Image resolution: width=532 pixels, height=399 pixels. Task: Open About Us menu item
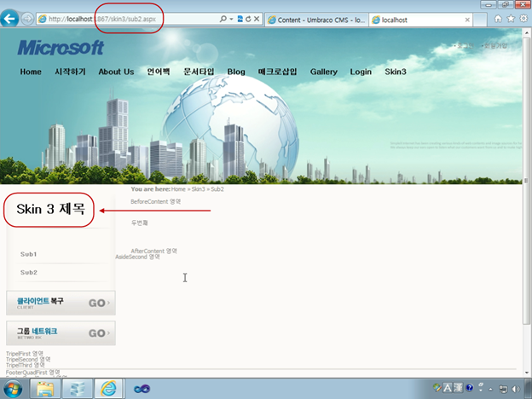[x=116, y=72]
